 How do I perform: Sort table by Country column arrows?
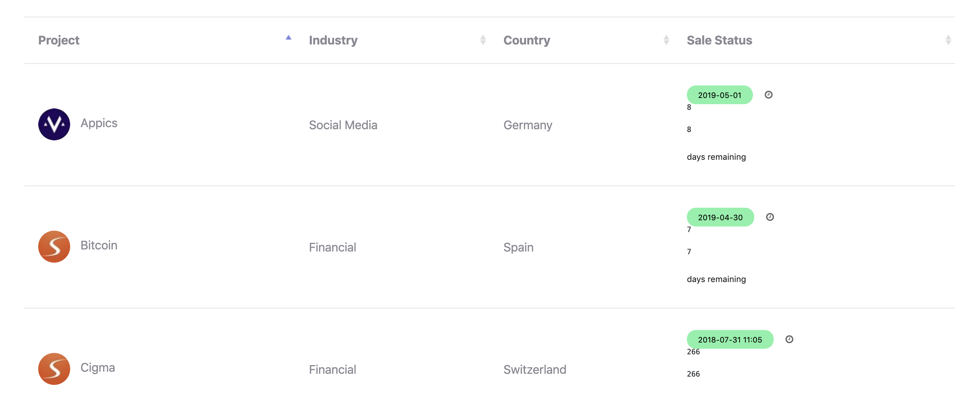(666, 40)
